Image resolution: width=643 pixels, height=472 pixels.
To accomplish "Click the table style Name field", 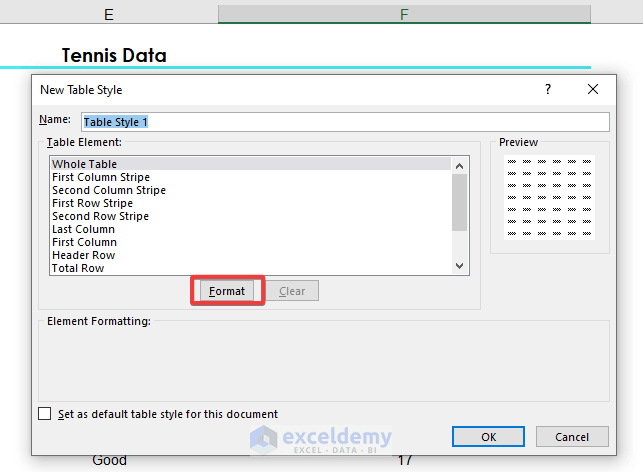I will 345,122.
